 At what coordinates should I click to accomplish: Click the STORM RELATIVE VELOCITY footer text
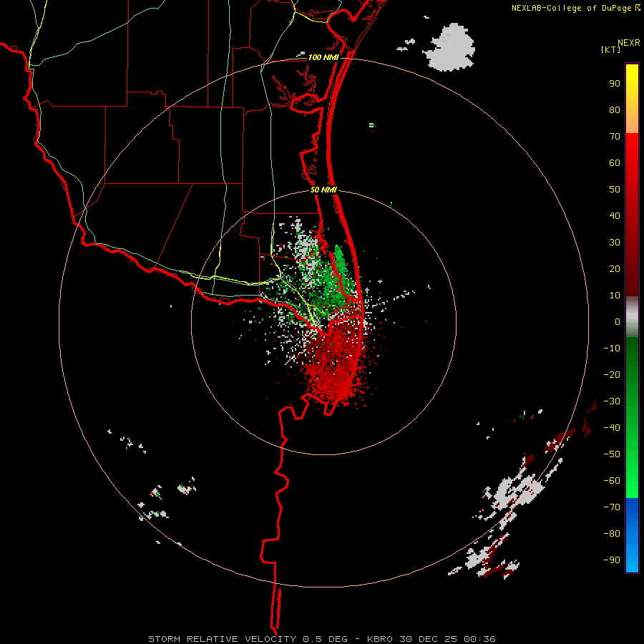pyautogui.click(x=223, y=639)
